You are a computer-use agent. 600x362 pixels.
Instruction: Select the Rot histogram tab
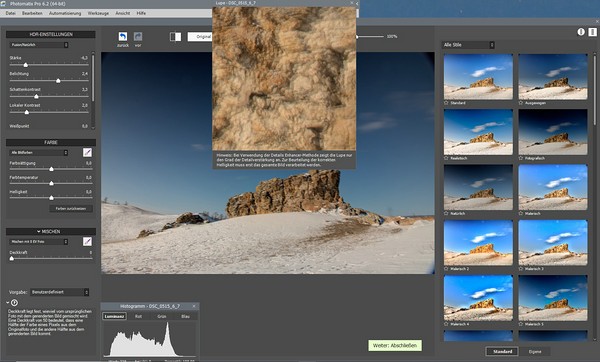coord(139,316)
